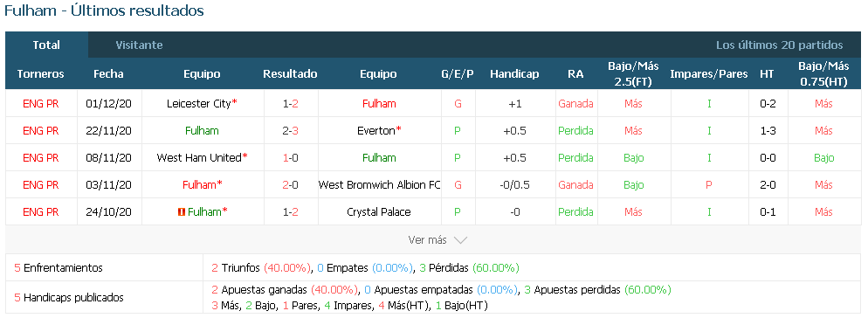Image resolution: width=868 pixels, height=318 pixels.
Task: Click the Handicap column header
Action: point(514,73)
